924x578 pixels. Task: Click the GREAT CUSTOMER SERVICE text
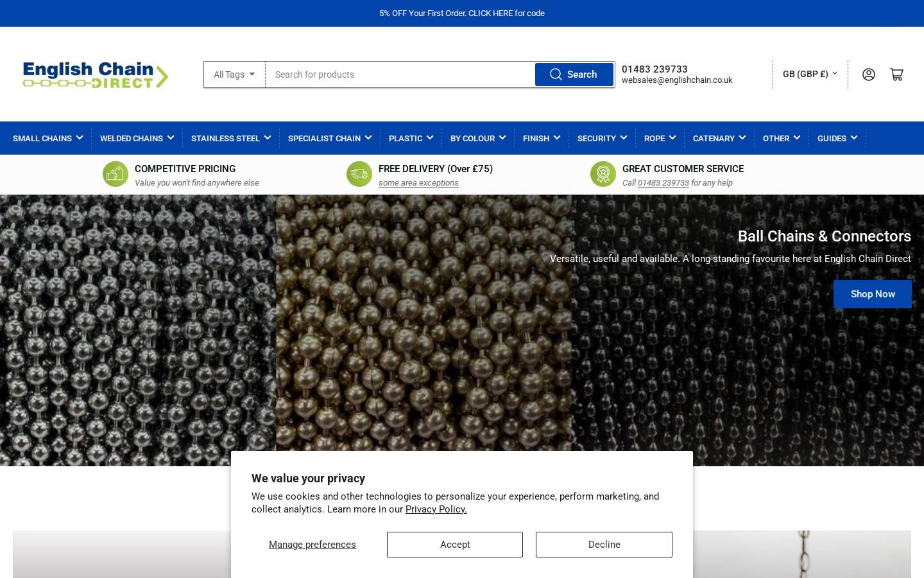[683, 169]
